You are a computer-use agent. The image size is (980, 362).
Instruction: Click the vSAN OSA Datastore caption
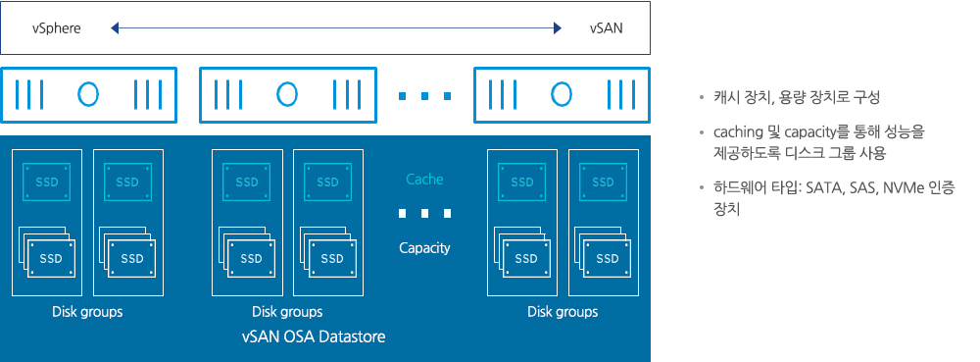click(314, 337)
